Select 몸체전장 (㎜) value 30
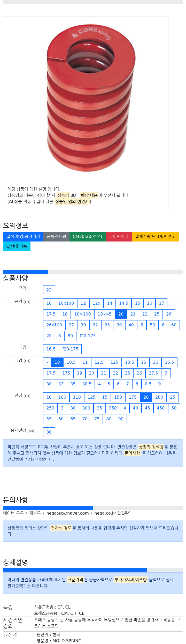Viewport: 186px width, 644px height. point(49,432)
